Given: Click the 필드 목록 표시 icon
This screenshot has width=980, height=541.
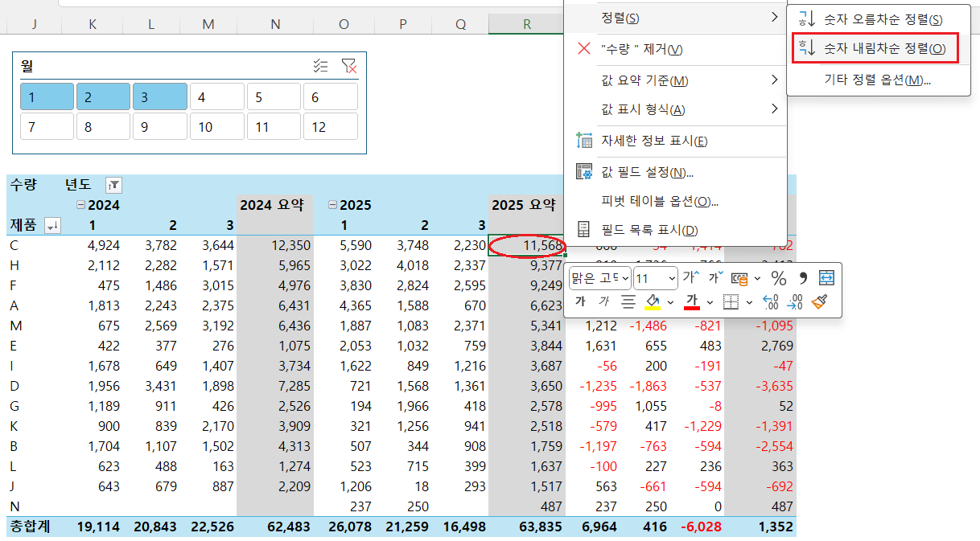Looking at the screenshot, I should [585, 230].
